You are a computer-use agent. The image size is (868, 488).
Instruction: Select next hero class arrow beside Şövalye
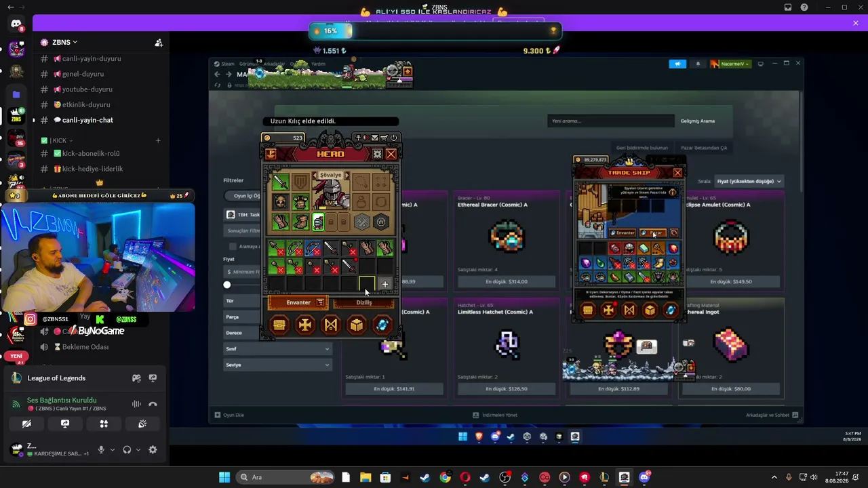[x=347, y=176]
